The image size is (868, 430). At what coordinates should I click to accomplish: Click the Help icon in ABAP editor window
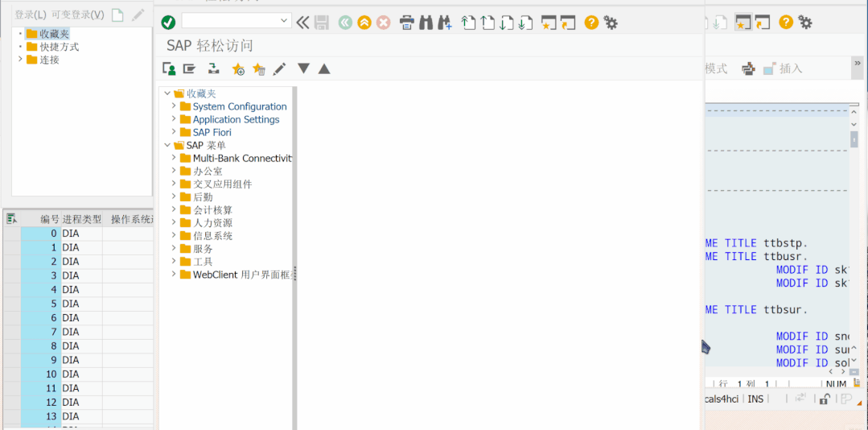(786, 23)
